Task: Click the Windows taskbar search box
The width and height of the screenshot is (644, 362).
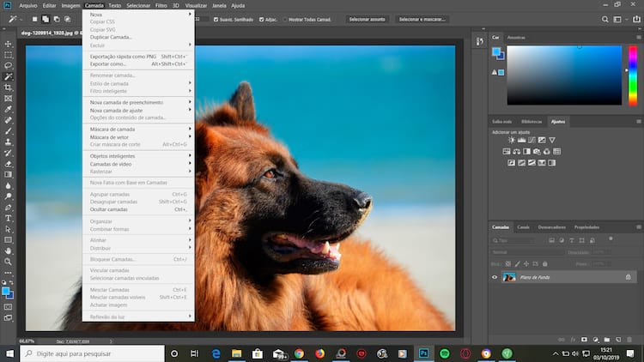Action: click(92, 353)
